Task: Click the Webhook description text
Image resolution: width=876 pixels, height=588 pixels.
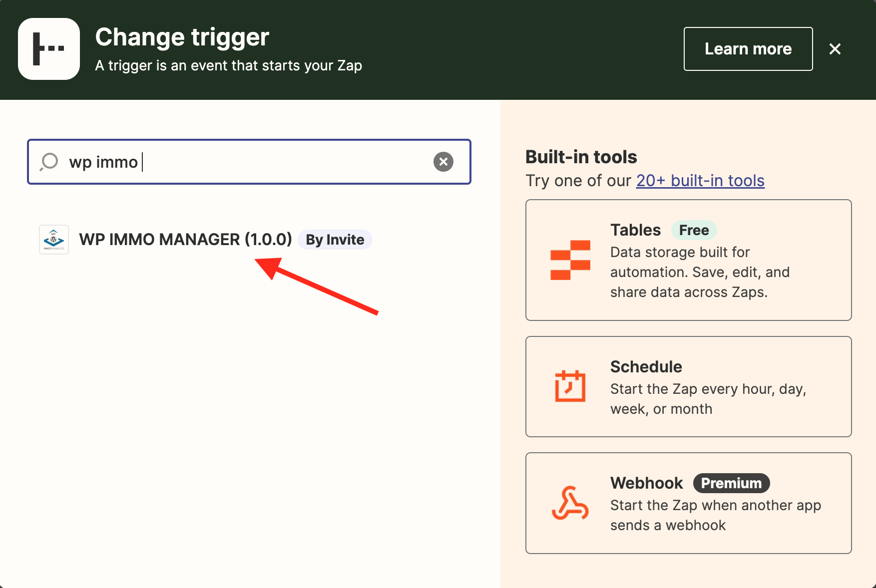Action: click(x=715, y=515)
